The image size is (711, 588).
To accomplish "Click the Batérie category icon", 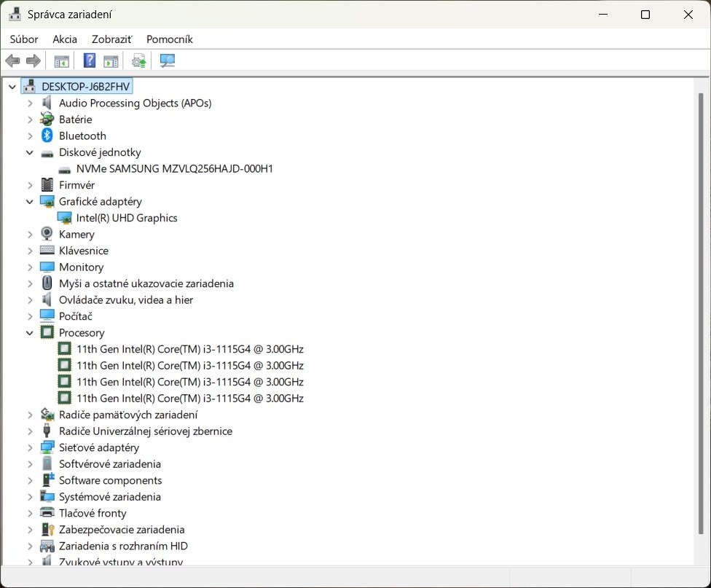I will click(x=47, y=119).
